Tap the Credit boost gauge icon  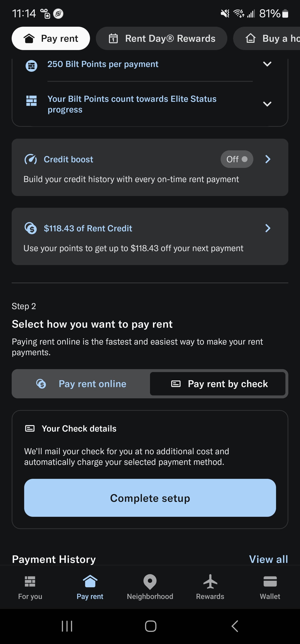click(31, 159)
